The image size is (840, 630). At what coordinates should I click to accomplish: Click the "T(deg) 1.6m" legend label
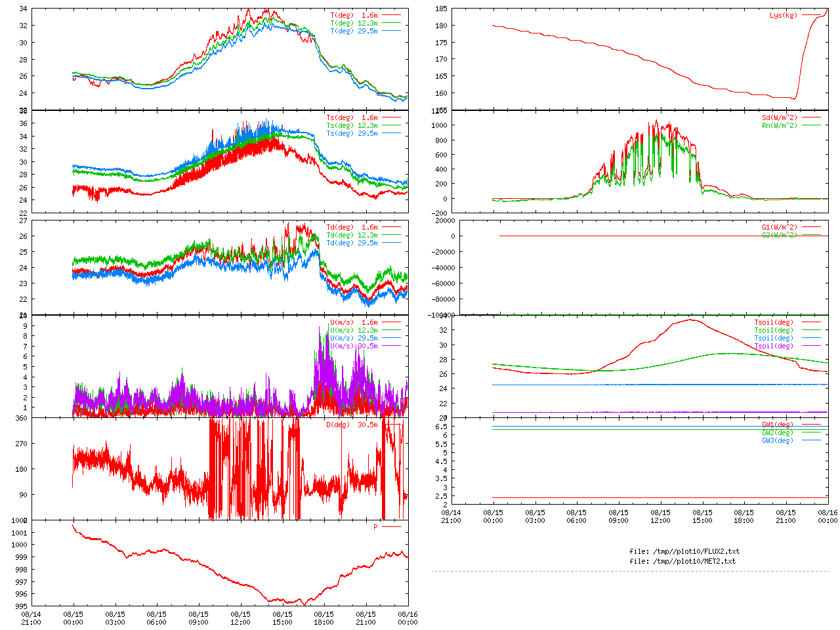[x=354, y=15]
